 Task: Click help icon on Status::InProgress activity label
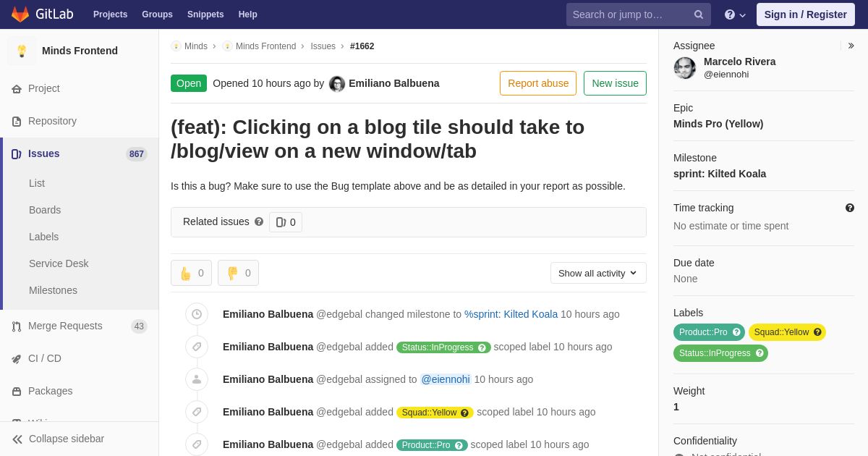[x=482, y=347]
